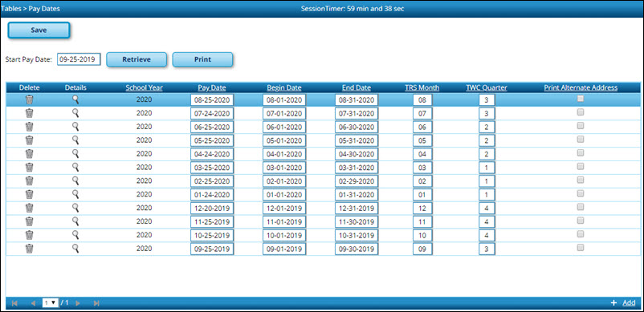The width and height of the screenshot is (644, 312).
Task: Tick Print Alternate Address for 04-24-2020
Action: [581, 152]
